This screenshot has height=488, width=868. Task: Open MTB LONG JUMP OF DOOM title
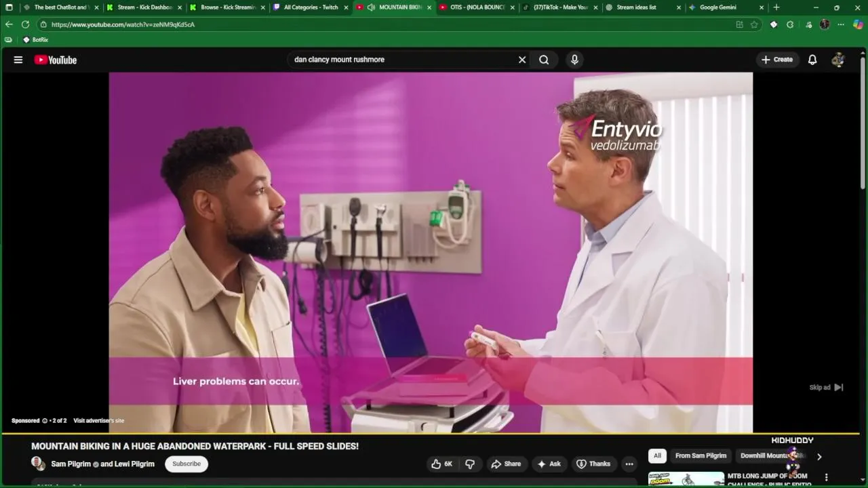[770, 479]
